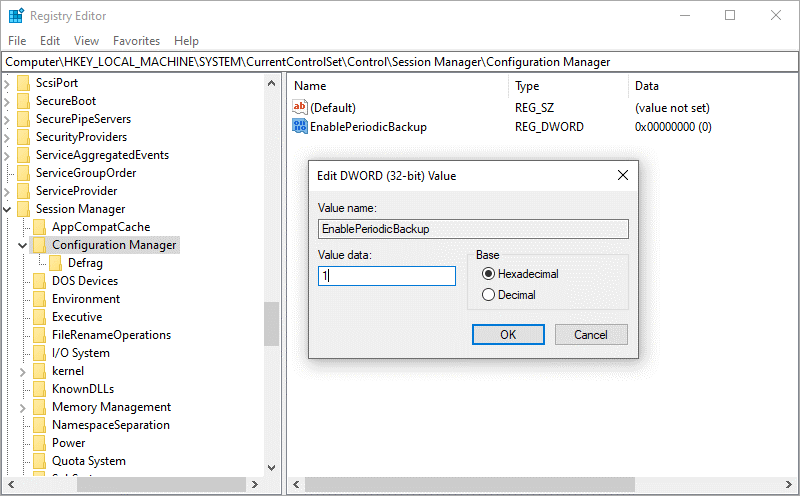The height and width of the screenshot is (496, 800).
Task: Click the kernel folder icon
Action: pos(39,371)
